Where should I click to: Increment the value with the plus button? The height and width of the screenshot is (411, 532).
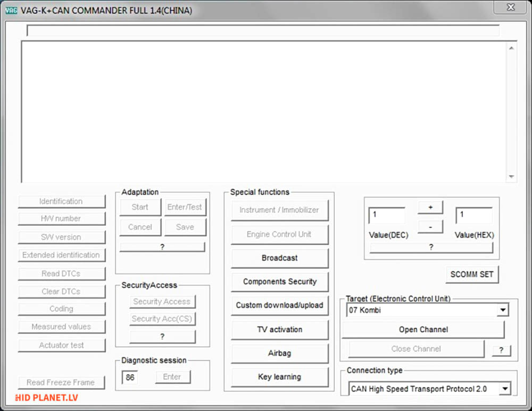(430, 207)
